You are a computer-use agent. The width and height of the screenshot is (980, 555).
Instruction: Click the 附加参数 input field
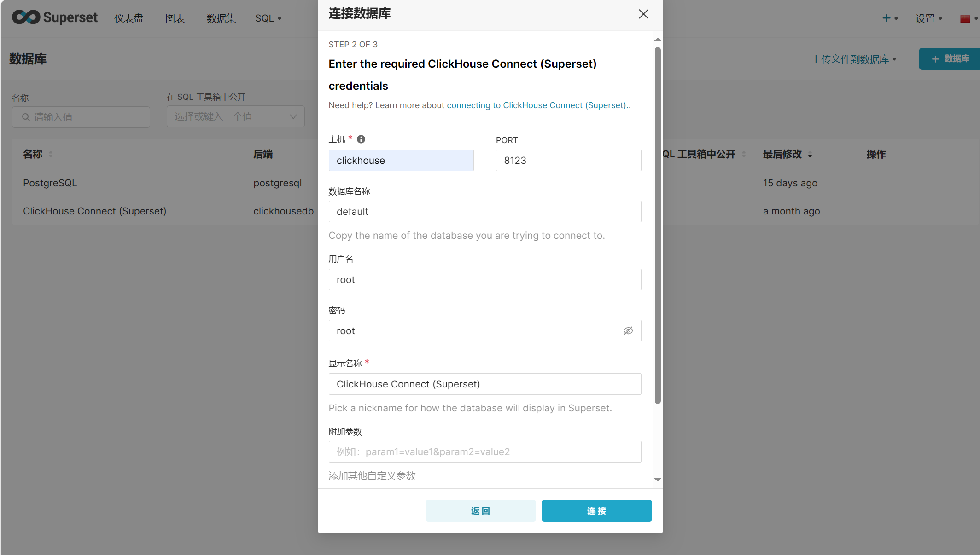[484, 451]
